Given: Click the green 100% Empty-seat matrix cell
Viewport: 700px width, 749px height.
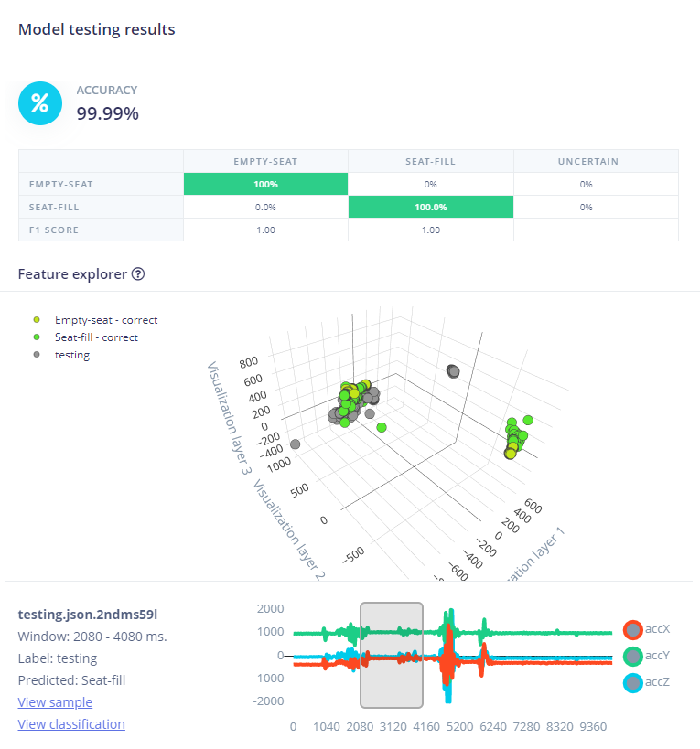Looking at the screenshot, I should coord(265,184).
